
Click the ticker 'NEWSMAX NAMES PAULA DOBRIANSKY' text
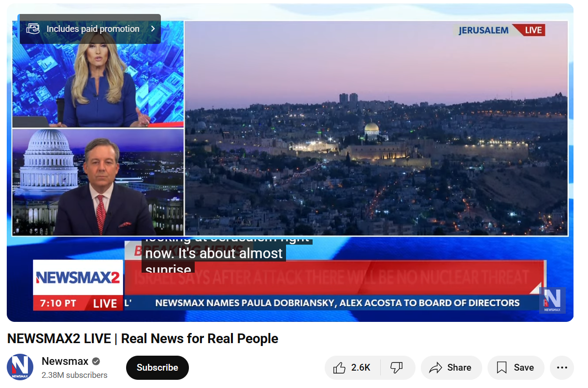tap(246, 303)
